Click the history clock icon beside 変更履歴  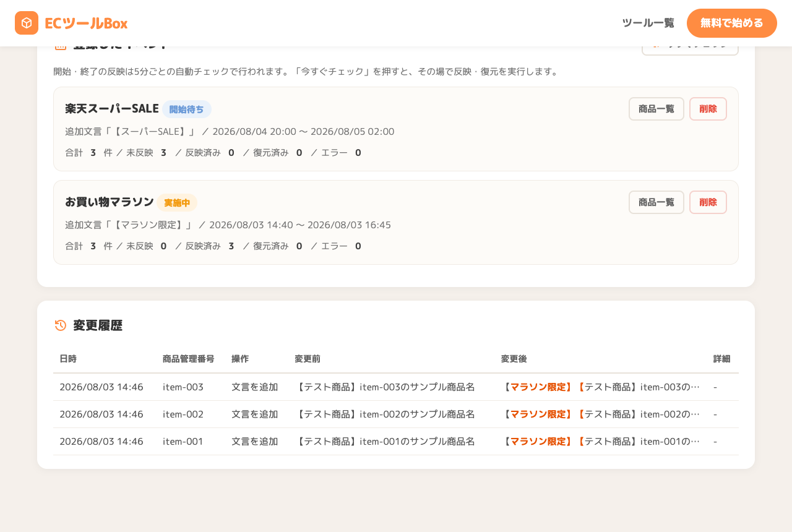[x=61, y=325]
